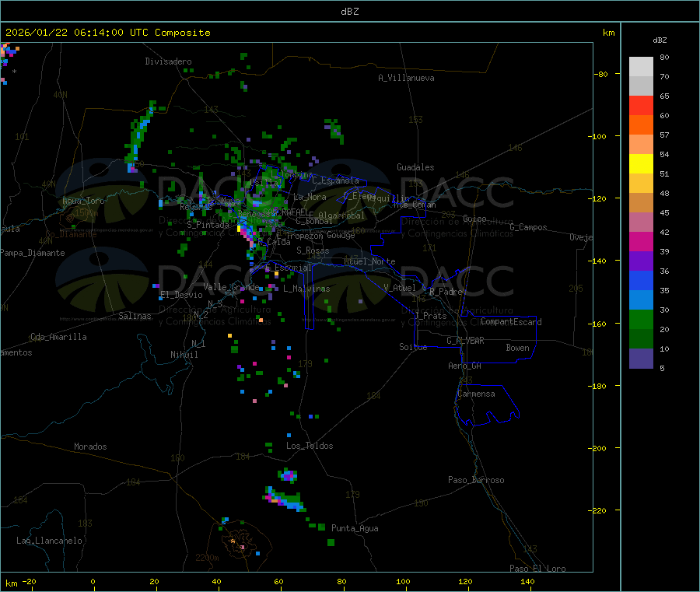Select the Morados label

91,447
